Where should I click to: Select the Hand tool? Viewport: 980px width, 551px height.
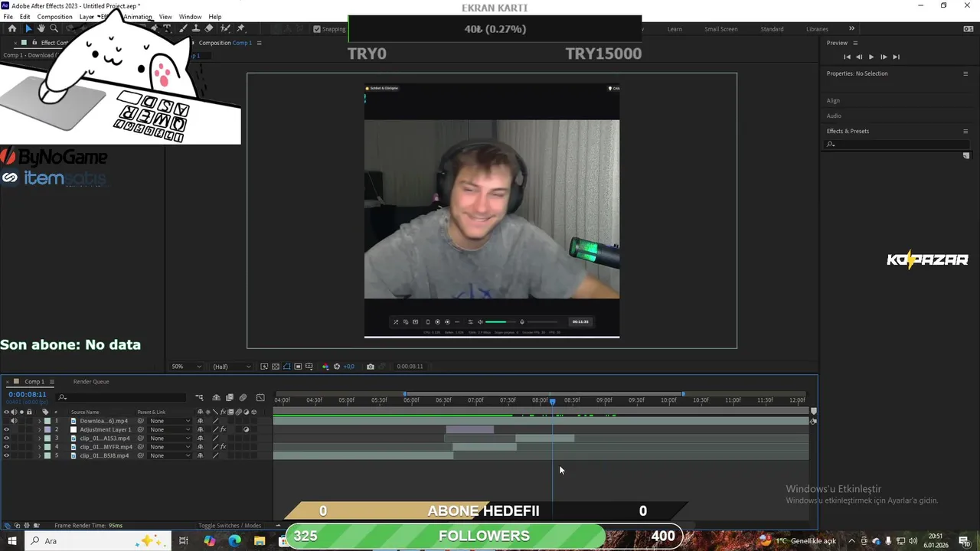[x=41, y=28]
